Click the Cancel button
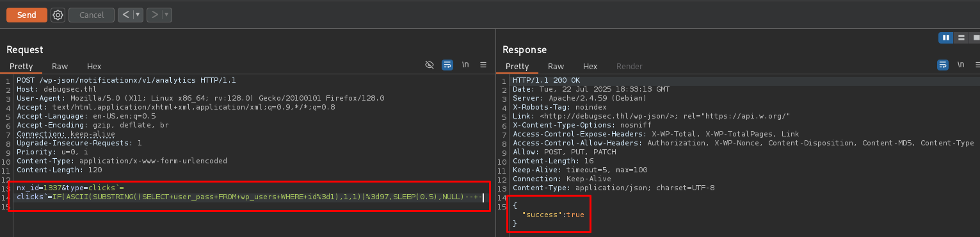This screenshot has width=980, height=237. (x=92, y=15)
